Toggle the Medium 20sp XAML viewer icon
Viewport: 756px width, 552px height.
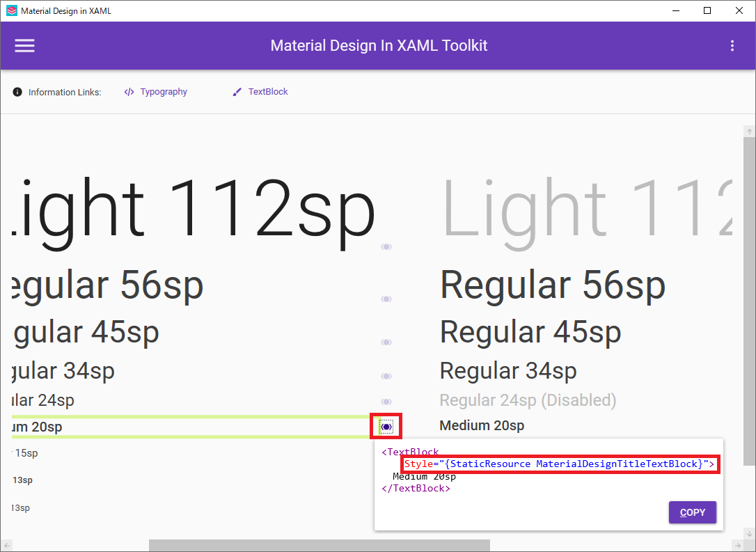click(x=386, y=427)
